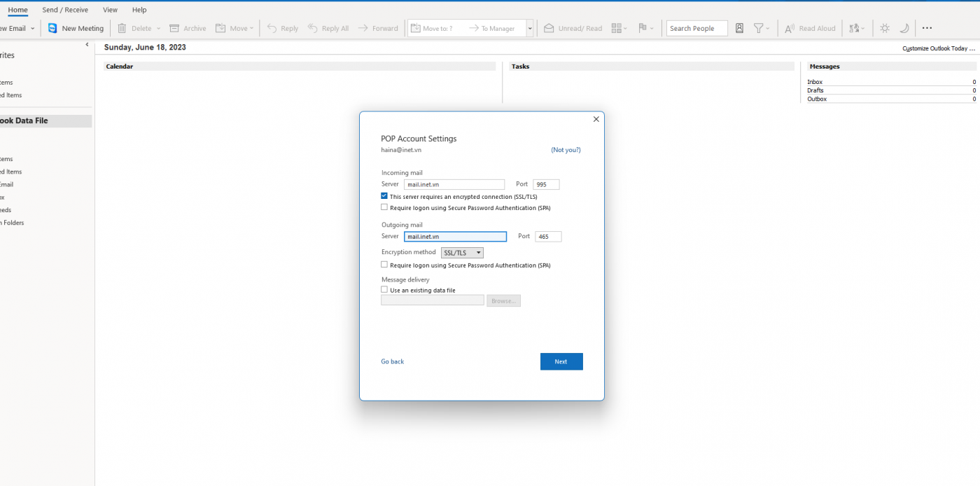Click the incoming mail Port field
This screenshot has height=486, width=980.
click(x=546, y=185)
